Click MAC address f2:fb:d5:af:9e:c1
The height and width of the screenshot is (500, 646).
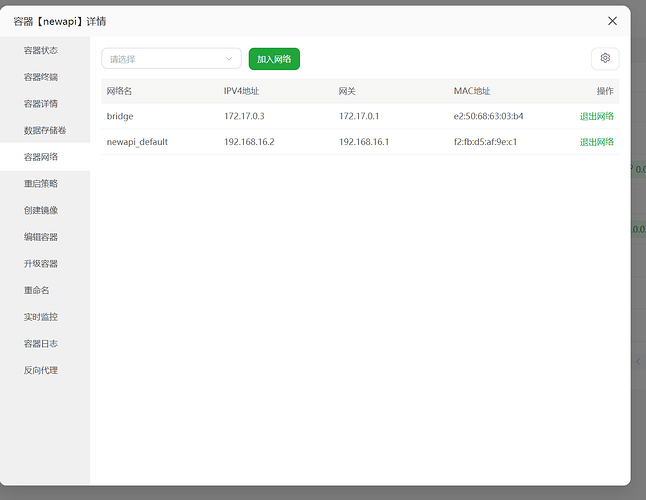485,142
